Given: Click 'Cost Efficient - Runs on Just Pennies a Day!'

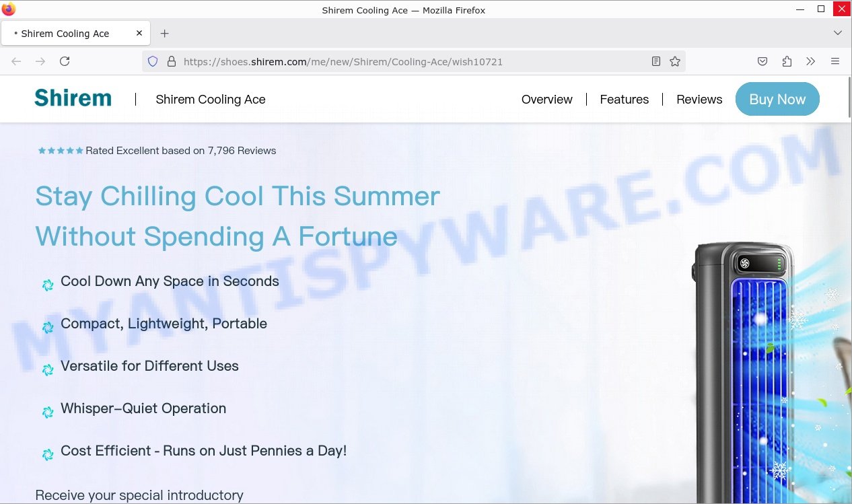Looking at the screenshot, I should (204, 451).
